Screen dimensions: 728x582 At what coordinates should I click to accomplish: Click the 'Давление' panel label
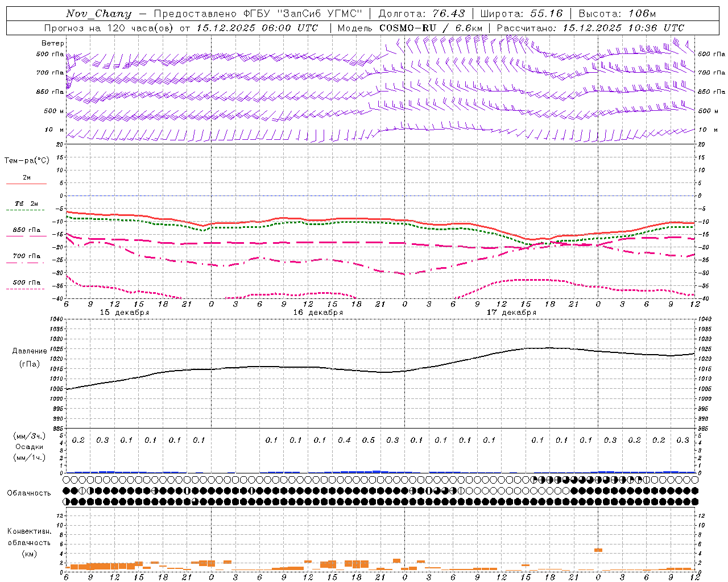(30, 351)
